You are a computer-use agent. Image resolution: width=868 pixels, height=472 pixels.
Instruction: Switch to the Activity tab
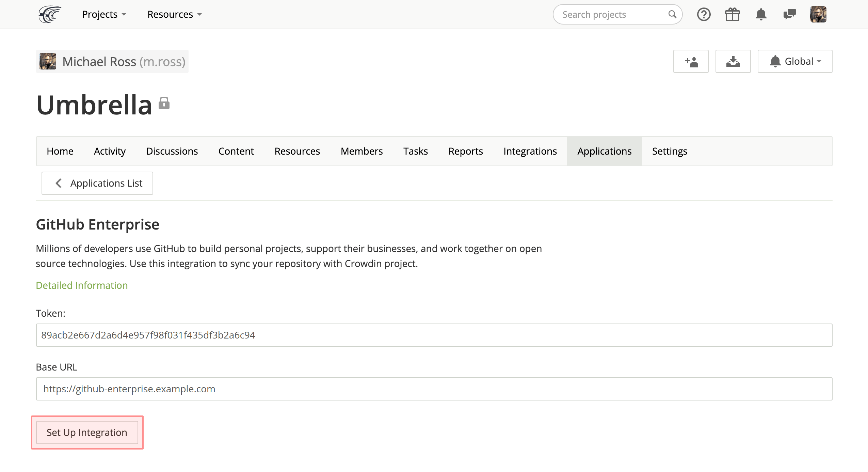coord(110,151)
